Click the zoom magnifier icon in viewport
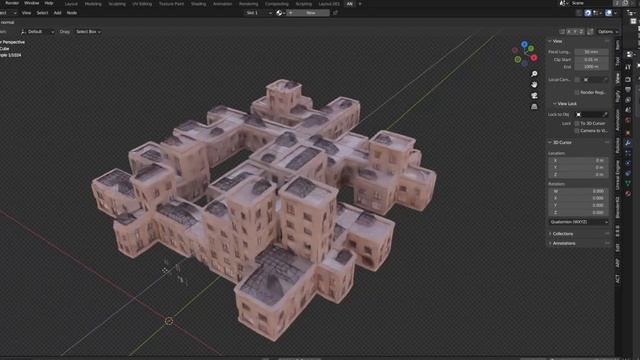 click(534, 74)
